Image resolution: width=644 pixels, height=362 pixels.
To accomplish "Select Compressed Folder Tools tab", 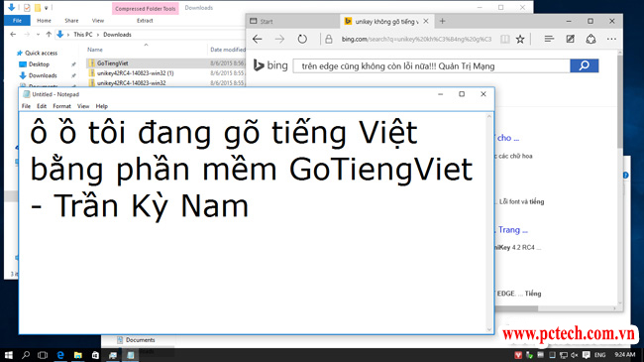I will [145, 9].
